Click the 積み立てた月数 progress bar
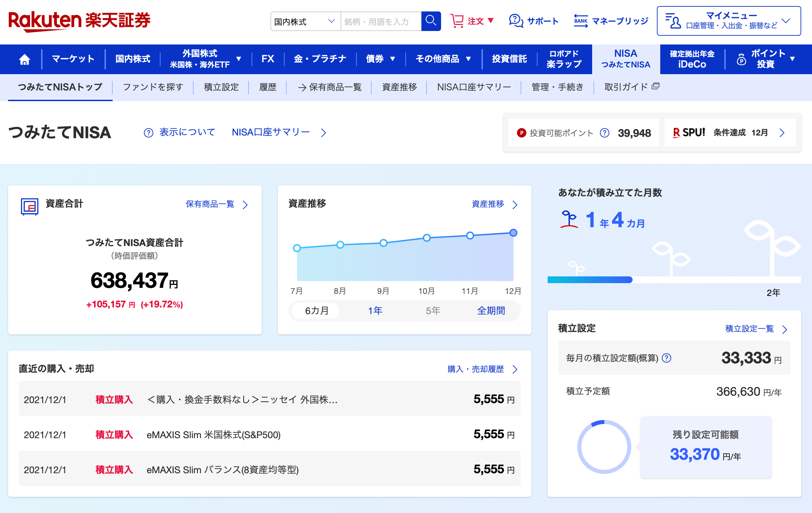Image resolution: width=812 pixels, height=513 pixels. click(674, 280)
